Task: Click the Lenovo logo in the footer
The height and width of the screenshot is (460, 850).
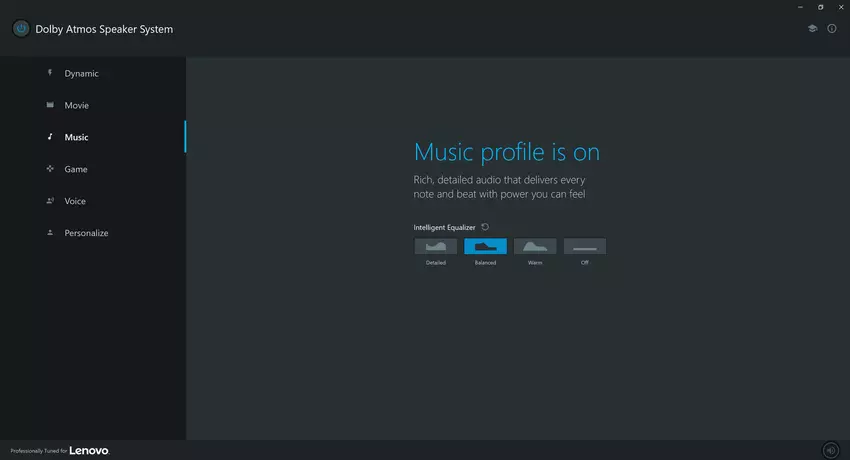Action: [89, 451]
